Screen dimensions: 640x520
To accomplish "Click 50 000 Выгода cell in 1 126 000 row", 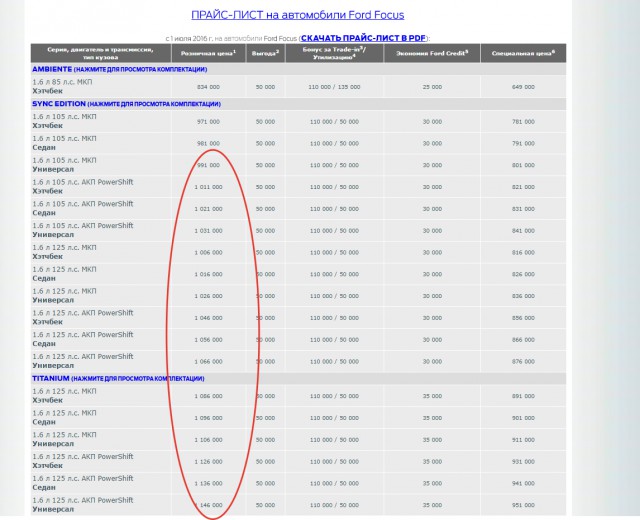I will pyautogui.click(x=265, y=462).
